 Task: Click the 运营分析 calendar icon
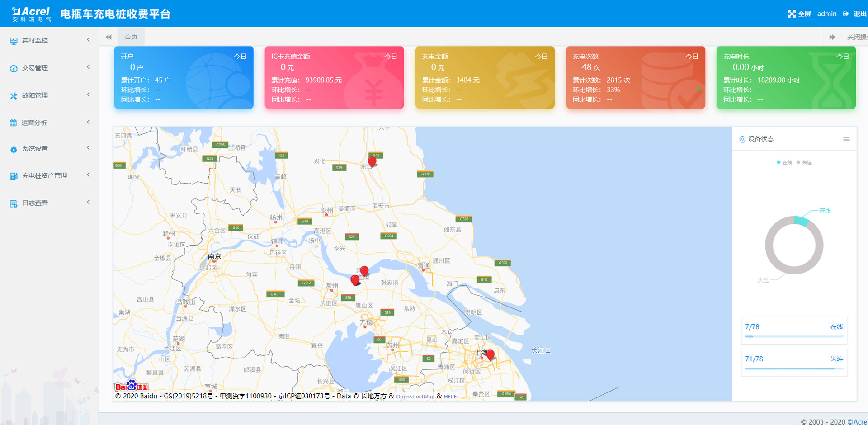(x=13, y=123)
